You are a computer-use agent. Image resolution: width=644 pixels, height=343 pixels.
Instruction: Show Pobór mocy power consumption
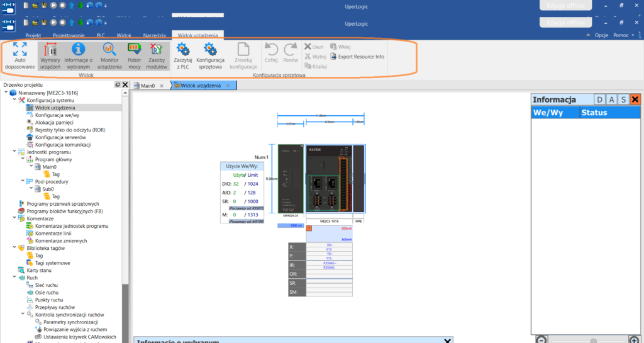pos(135,56)
